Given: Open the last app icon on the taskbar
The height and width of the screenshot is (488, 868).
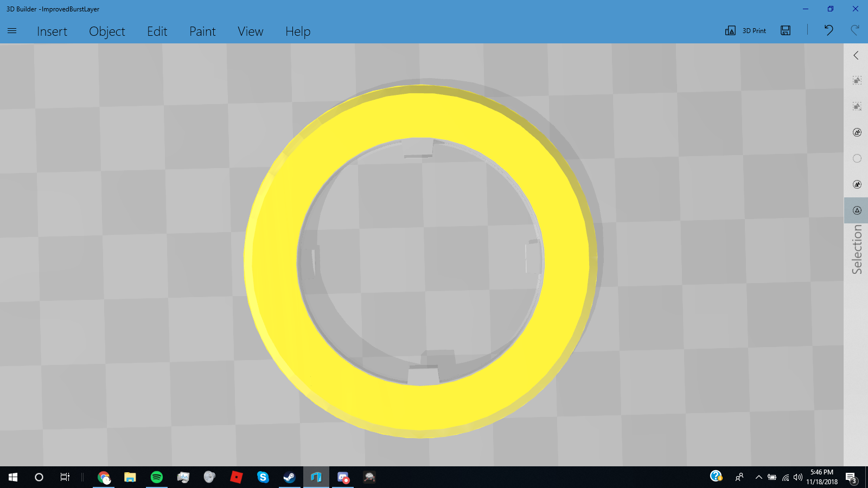Looking at the screenshot, I should click(369, 477).
